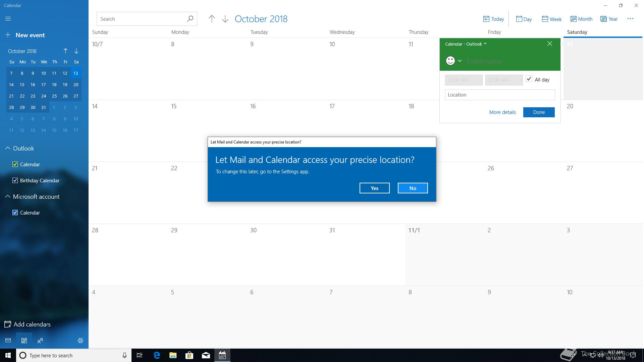This screenshot has width=644, height=362.
Task: Select October 15 cell in month grid
Action: coord(207,131)
